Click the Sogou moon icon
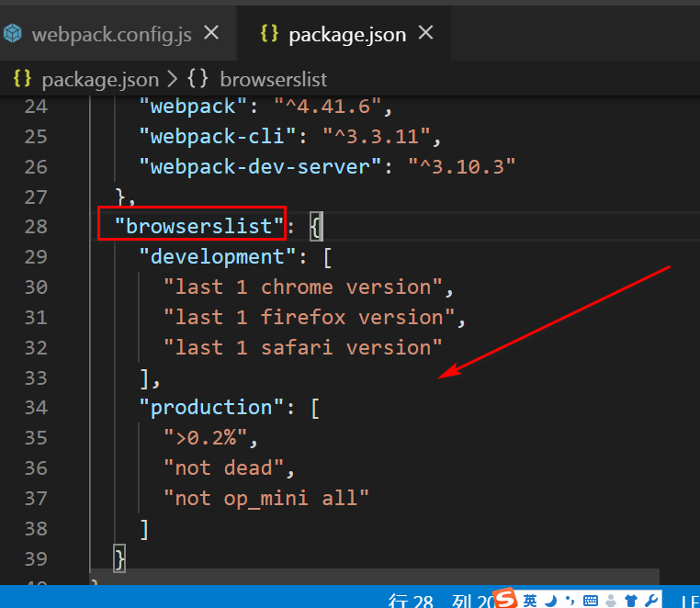 pos(551,601)
